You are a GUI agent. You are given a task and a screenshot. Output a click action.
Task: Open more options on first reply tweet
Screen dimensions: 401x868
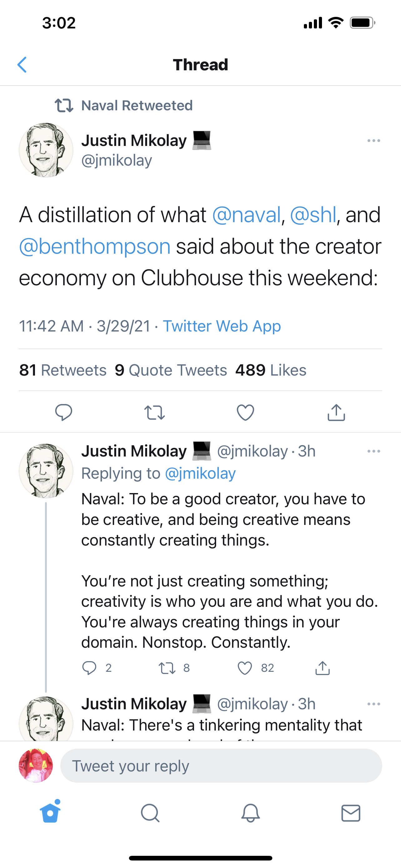point(374,451)
